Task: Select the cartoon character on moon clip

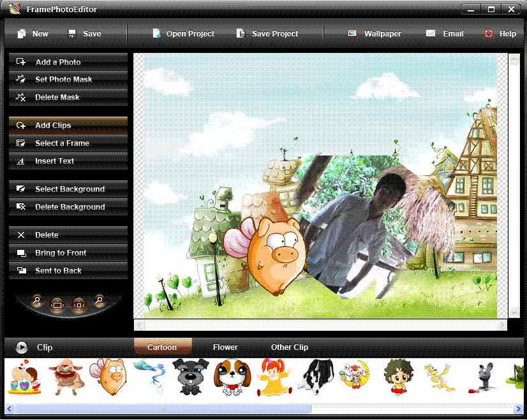Action: click(x=354, y=375)
